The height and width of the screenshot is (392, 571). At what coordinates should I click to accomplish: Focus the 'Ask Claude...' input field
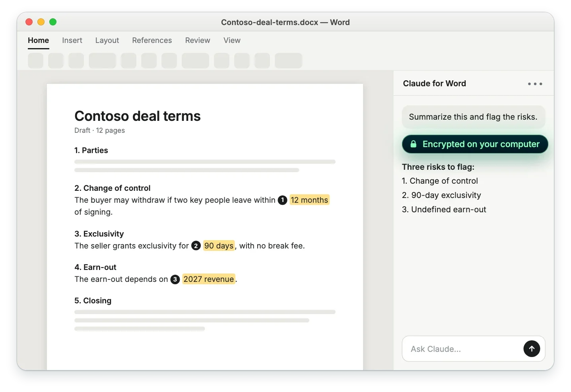473,349
